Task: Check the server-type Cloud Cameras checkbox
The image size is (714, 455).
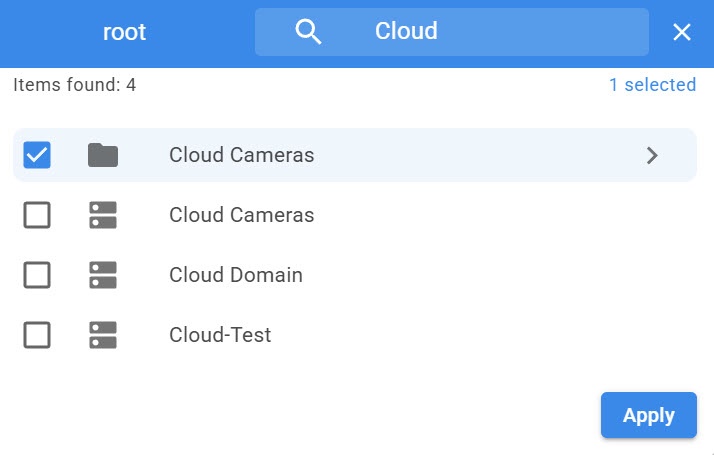Action: [x=37, y=215]
